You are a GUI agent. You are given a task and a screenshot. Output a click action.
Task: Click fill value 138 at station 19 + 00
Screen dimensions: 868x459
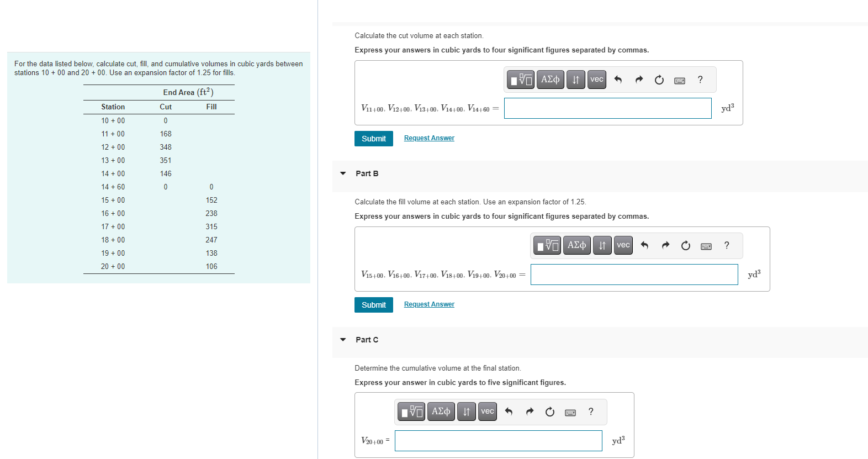[x=211, y=253]
